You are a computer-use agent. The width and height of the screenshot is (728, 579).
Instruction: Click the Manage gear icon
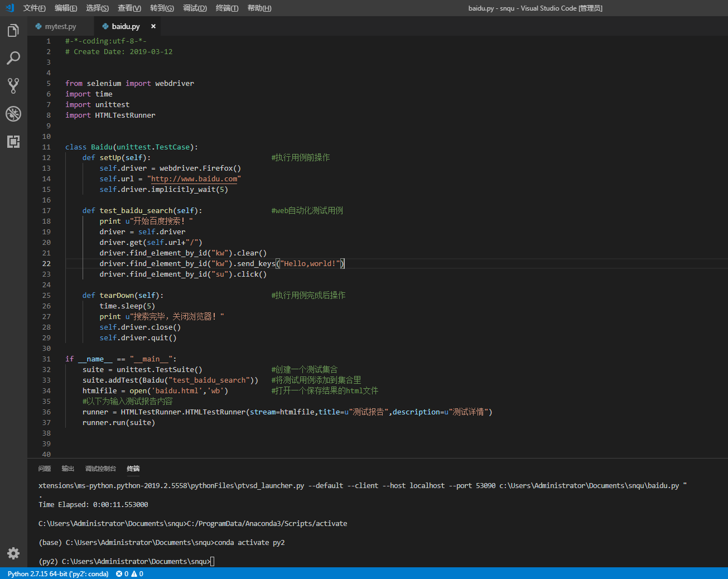(13, 553)
